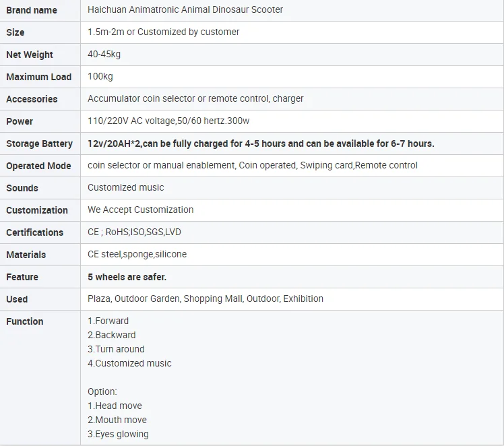This screenshot has width=504, height=446.
Task: Click 'CE steel,sponge,silicone' value
Action: point(137,254)
